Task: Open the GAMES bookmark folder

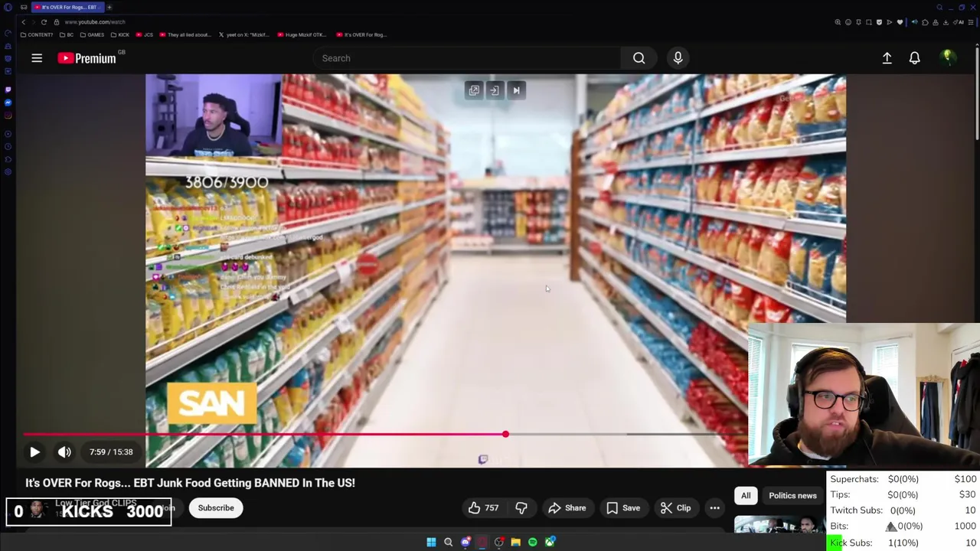Action: click(92, 34)
